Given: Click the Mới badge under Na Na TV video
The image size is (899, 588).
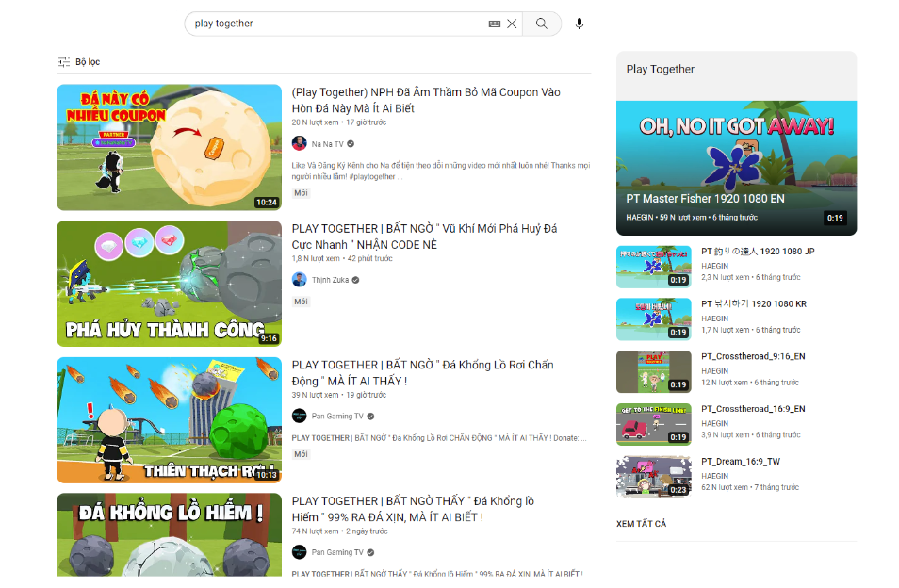Looking at the screenshot, I should [301, 193].
